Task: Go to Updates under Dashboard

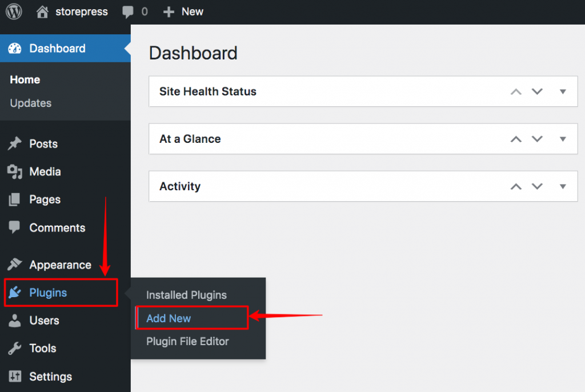Action: (x=31, y=103)
